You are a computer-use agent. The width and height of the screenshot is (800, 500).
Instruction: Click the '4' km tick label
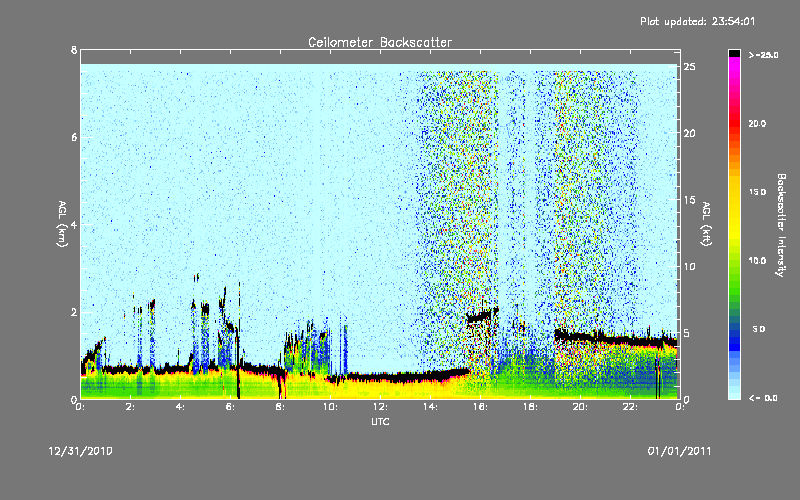[x=74, y=224]
